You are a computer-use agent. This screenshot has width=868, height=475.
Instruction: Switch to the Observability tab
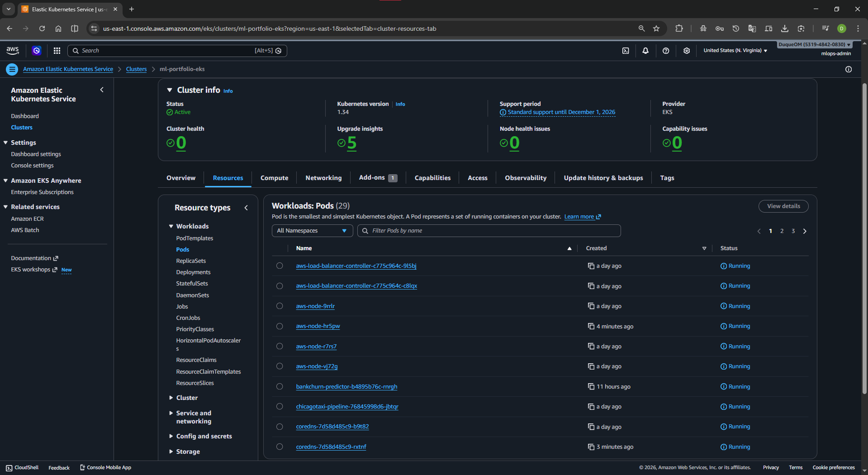point(526,178)
